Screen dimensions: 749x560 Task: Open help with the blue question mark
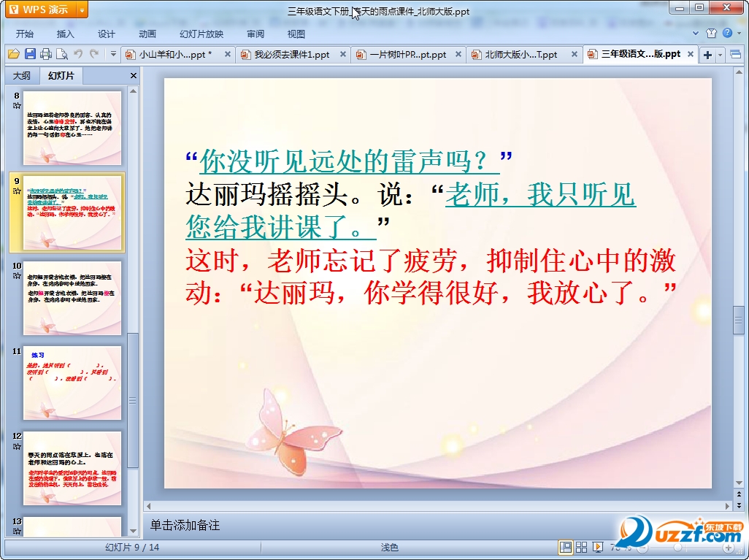coord(727,33)
